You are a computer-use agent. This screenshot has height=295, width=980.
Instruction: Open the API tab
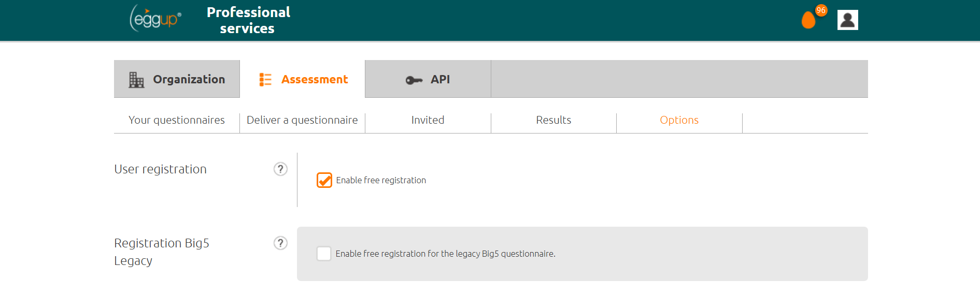click(x=428, y=79)
